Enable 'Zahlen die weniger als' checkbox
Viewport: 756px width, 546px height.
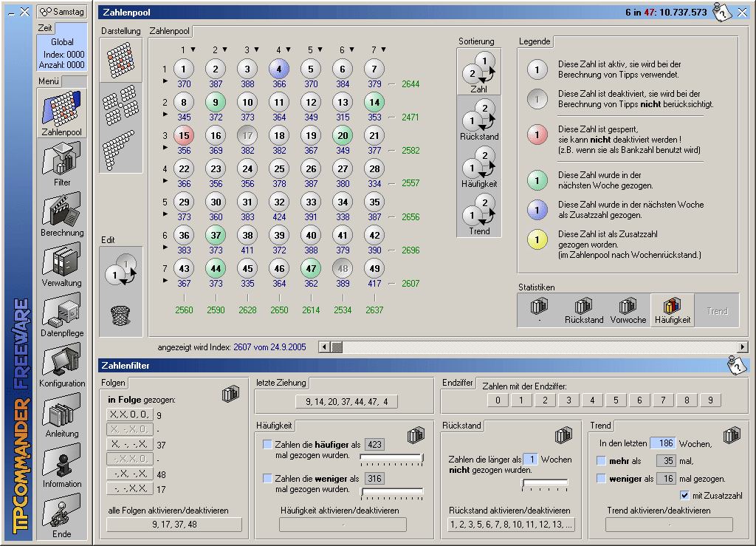(267, 478)
